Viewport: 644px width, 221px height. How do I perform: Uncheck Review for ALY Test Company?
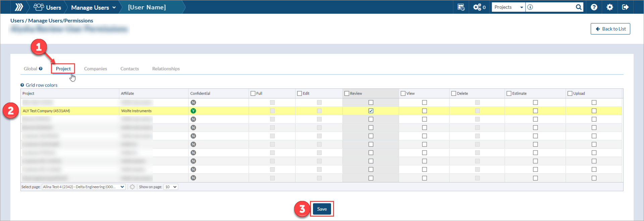click(371, 111)
